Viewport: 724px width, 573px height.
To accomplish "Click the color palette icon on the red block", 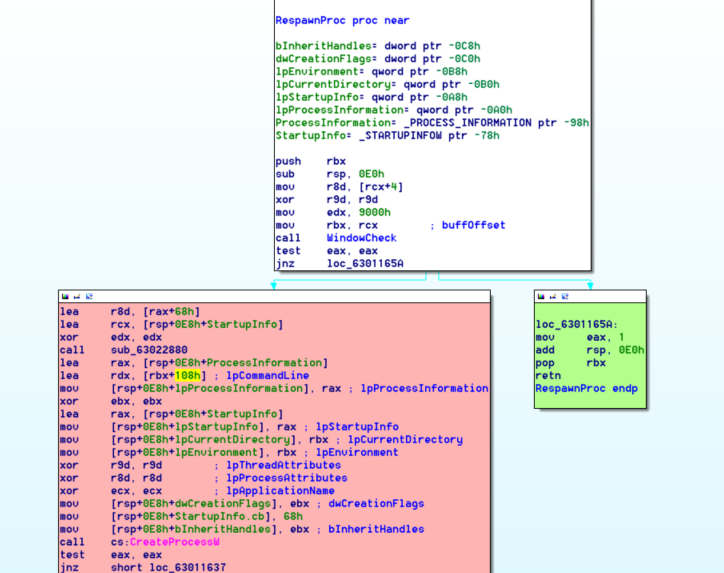I will (x=65, y=297).
